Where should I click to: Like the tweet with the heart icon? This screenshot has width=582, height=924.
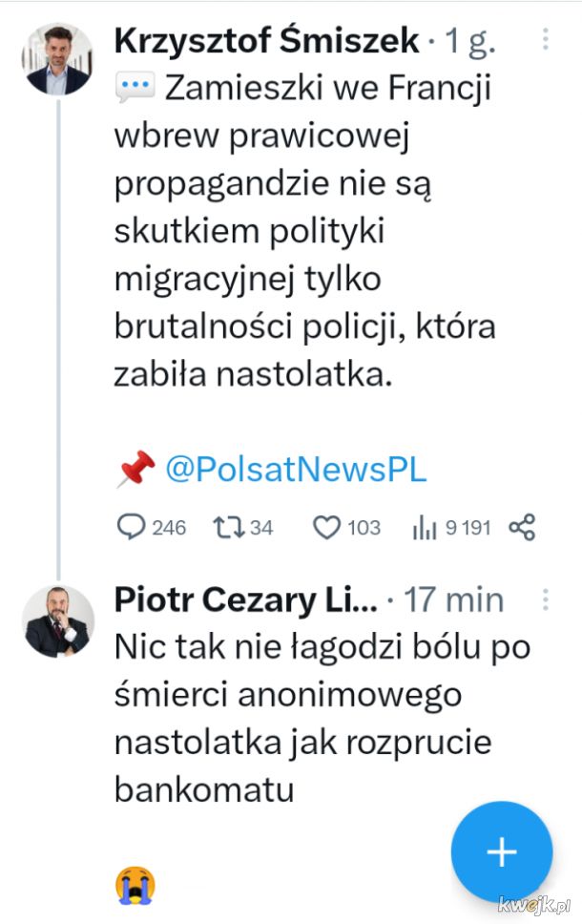pyautogui.click(x=327, y=527)
